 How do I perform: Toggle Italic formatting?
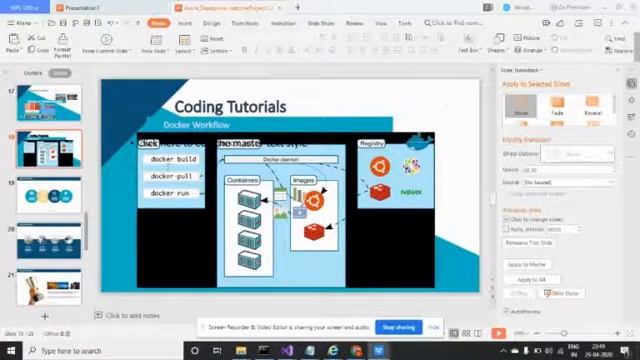(x=256, y=50)
